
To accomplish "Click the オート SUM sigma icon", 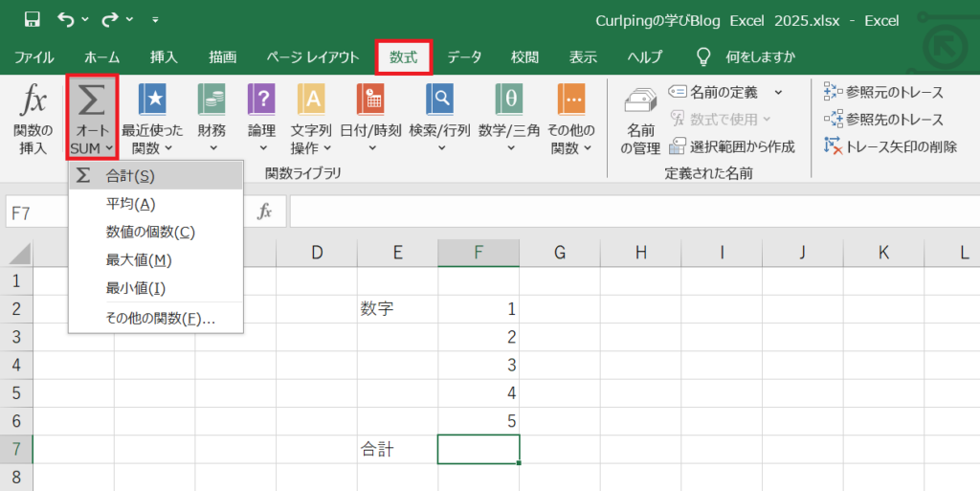I will click(x=91, y=100).
